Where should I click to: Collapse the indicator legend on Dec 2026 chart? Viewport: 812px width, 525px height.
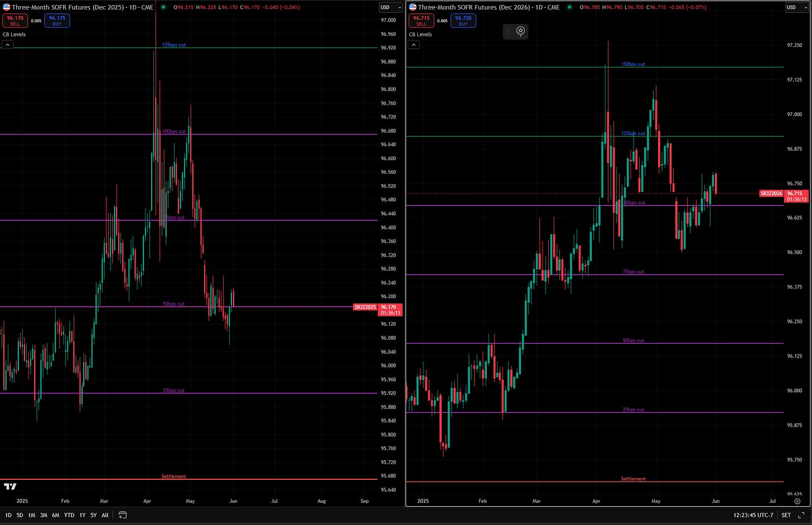click(413, 45)
